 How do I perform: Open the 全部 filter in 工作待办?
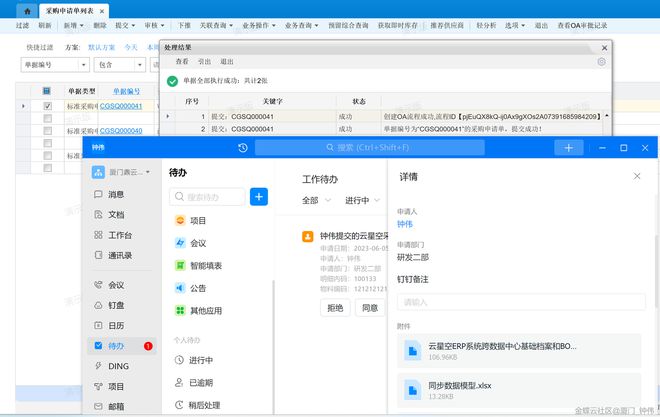316,200
